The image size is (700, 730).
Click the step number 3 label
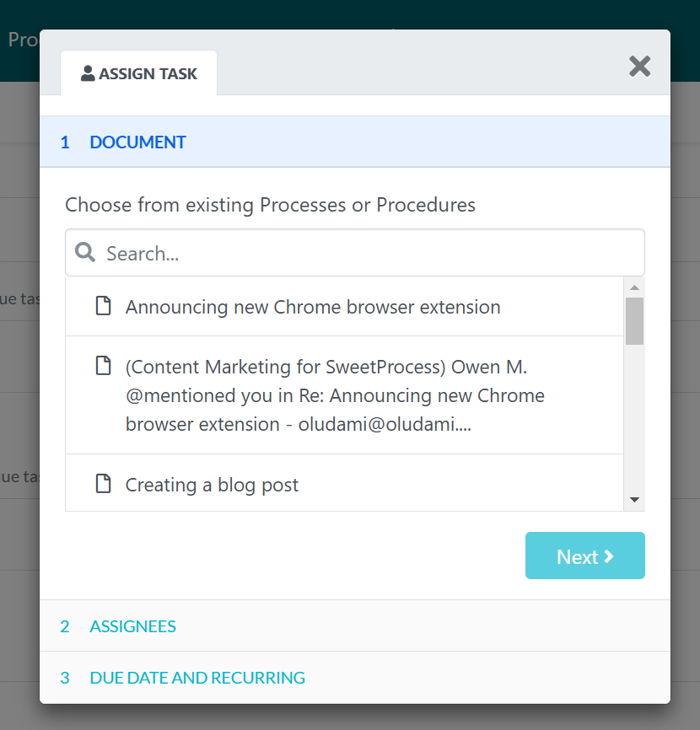65,678
